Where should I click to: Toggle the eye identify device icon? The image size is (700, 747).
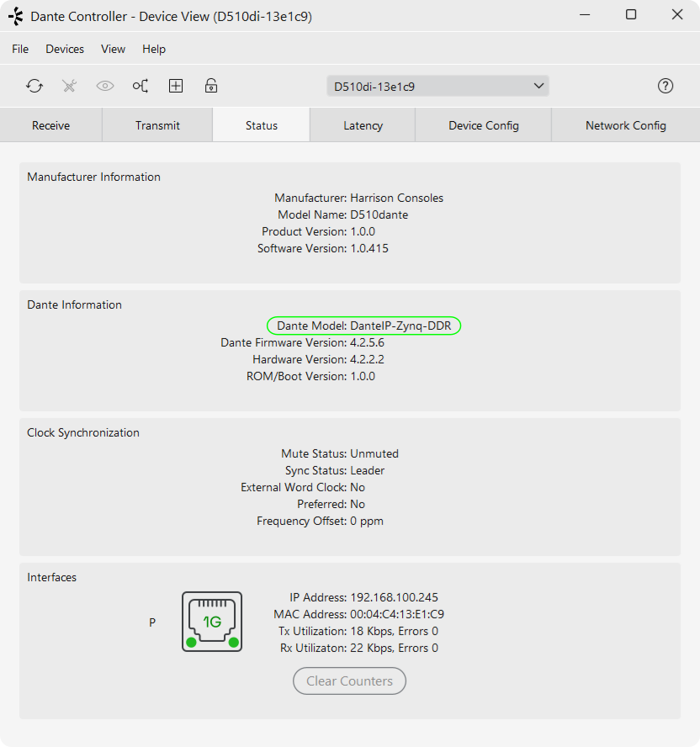click(x=105, y=87)
